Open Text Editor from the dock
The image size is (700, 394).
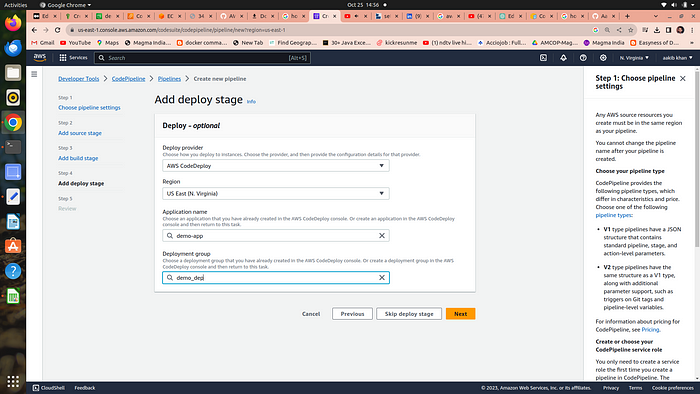click(x=13, y=196)
